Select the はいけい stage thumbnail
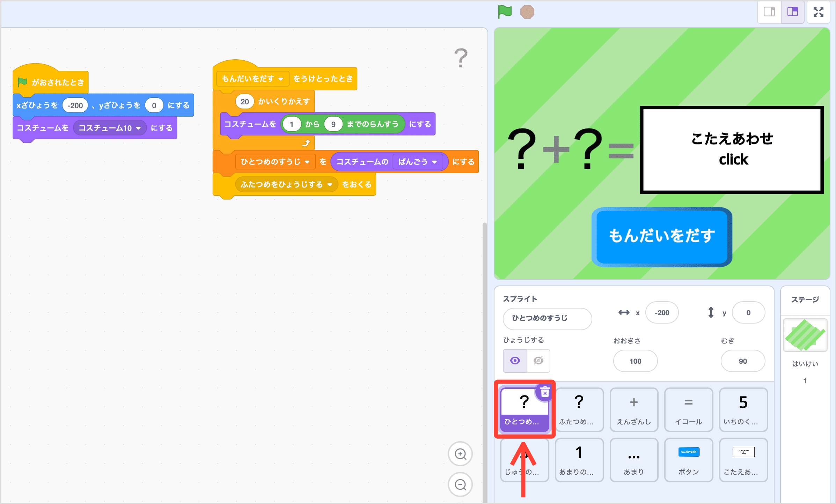The width and height of the screenshot is (836, 504). pos(805,335)
